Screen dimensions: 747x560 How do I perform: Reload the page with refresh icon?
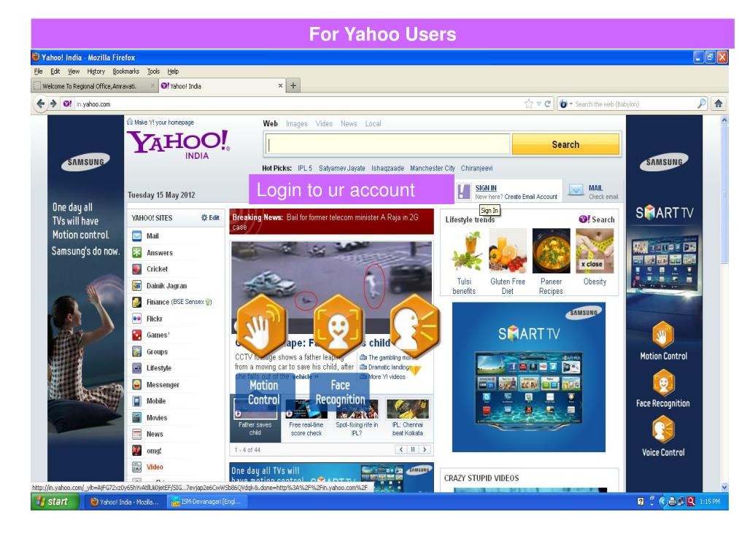pos(548,104)
